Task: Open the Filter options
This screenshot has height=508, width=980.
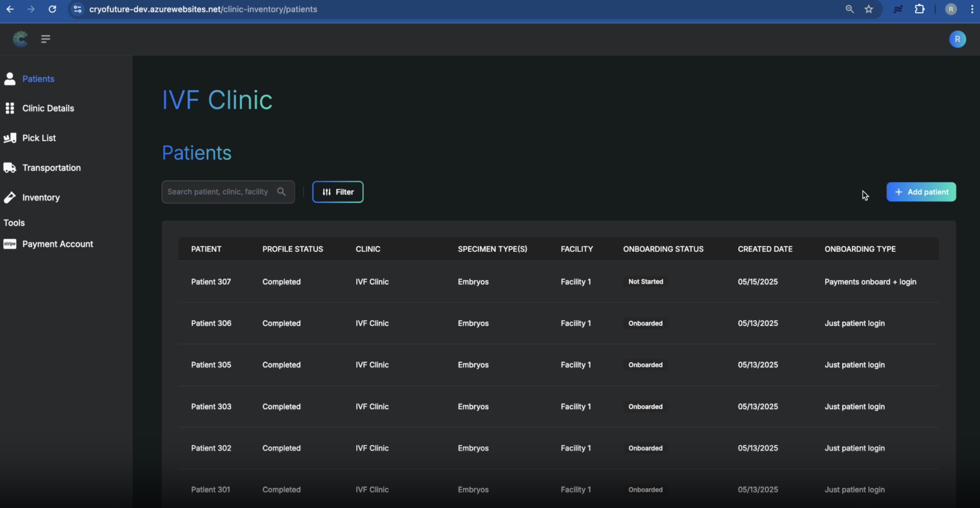Action: 338,192
